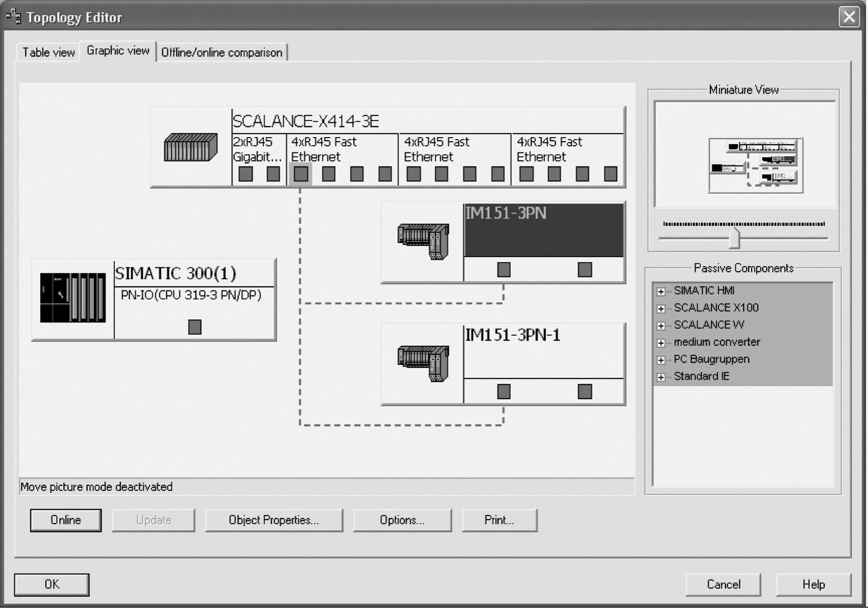
Task: Select the last port of the third Fast Ethernet module
Action: [611, 174]
